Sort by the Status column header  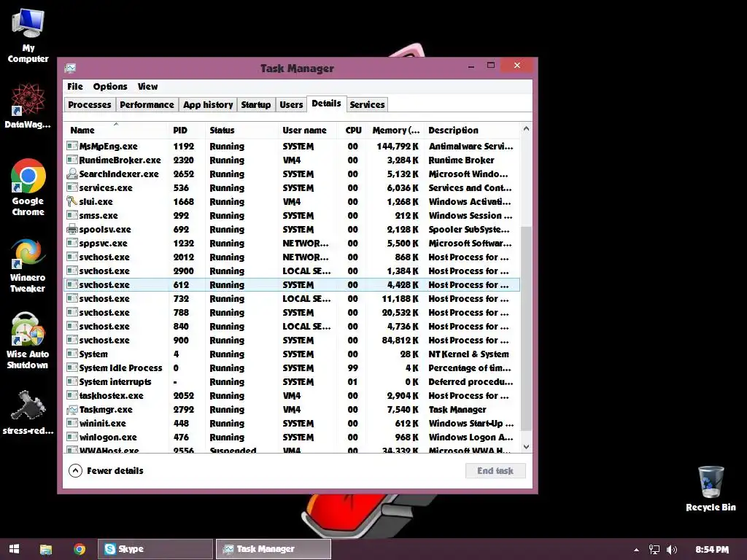coord(242,130)
